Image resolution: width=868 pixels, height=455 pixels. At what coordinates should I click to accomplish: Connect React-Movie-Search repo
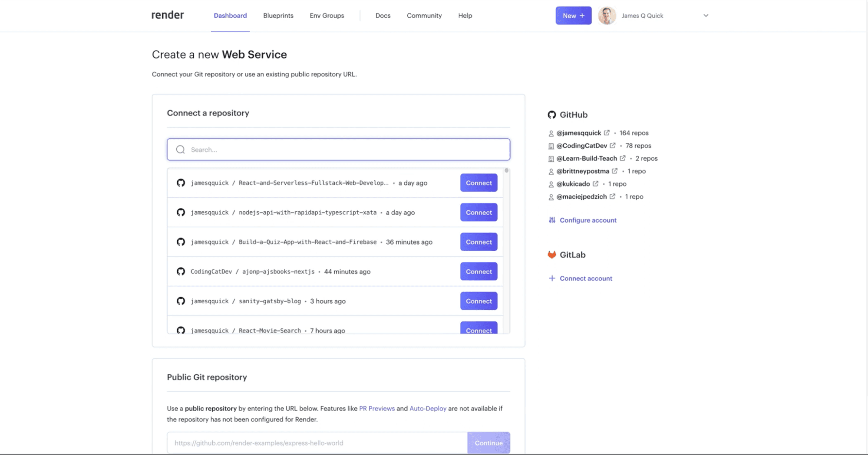[x=479, y=328]
